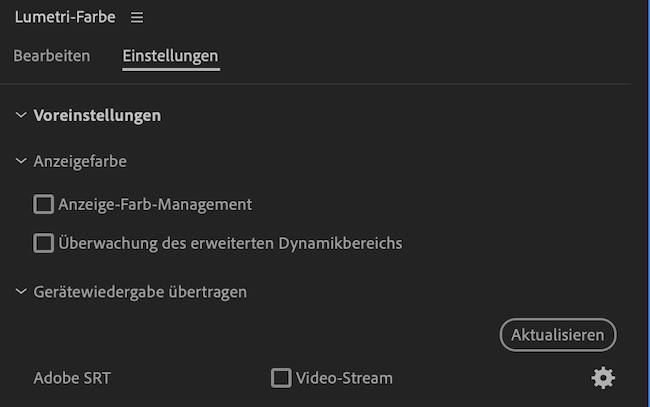Viewport: 650px width, 407px height.
Task: Select the Adobe SRT device label
Action: [x=72, y=378]
